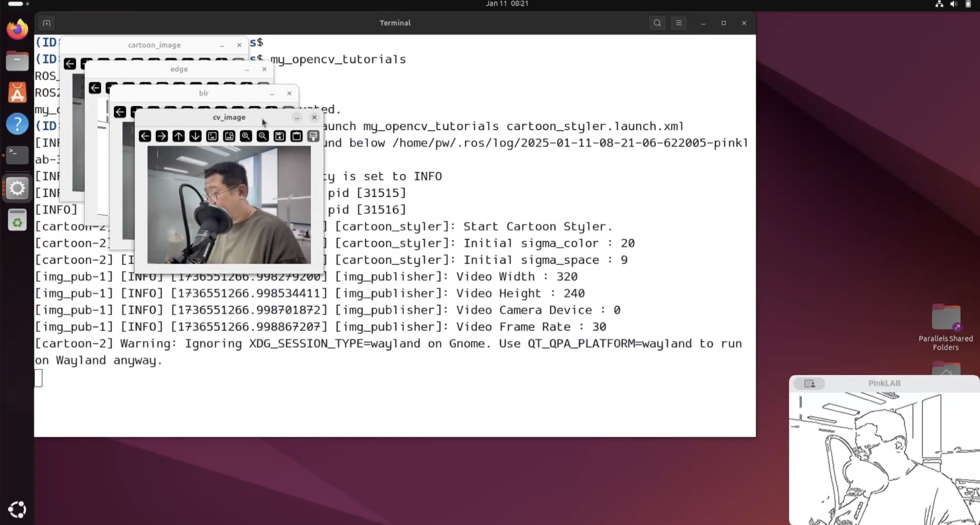Image resolution: width=980 pixels, height=525 pixels.
Task: Click pan up arrow in cv_image toolbar
Action: click(x=179, y=136)
